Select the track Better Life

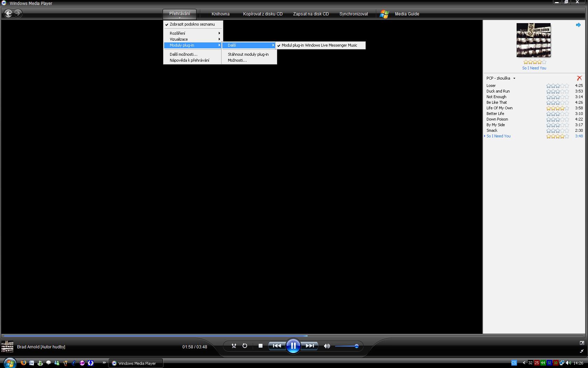(495, 114)
